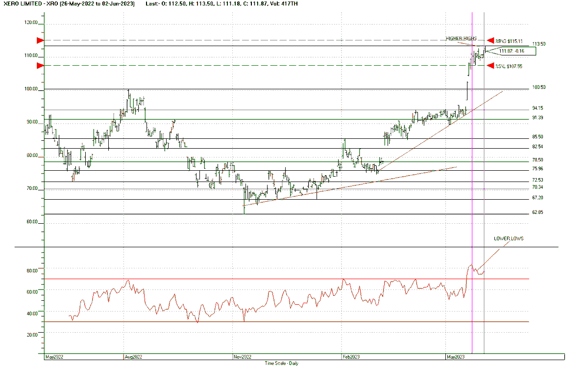Click the 120.00 price axis value
The width and height of the screenshot is (588, 366).
click(x=30, y=23)
